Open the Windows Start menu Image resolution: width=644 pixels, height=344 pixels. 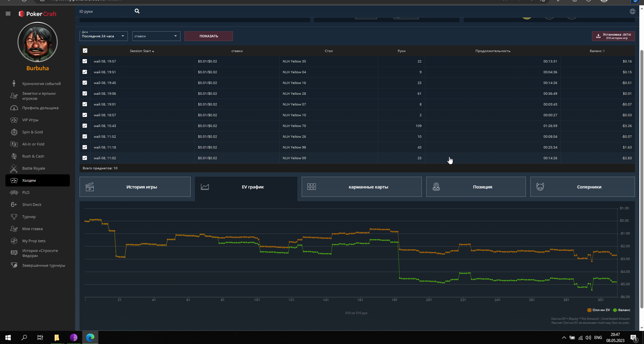pyautogui.click(x=8, y=338)
